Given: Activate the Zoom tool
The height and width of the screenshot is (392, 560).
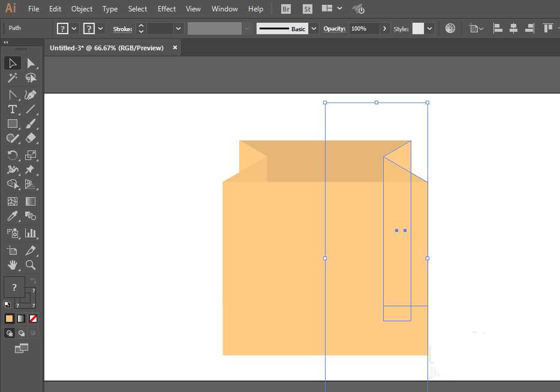Looking at the screenshot, I should [x=31, y=265].
